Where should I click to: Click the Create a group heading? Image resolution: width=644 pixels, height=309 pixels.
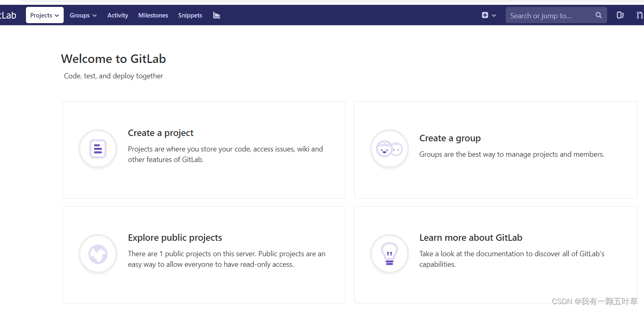pyautogui.click(x=450, y=138)
